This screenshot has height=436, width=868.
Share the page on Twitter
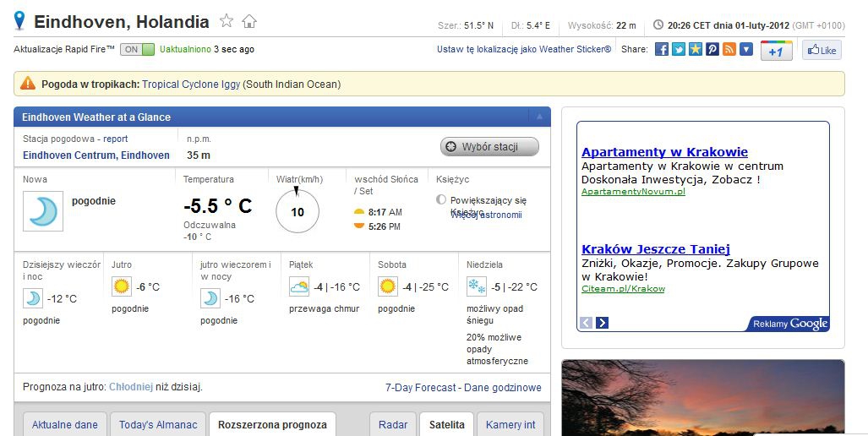[679, 50]
